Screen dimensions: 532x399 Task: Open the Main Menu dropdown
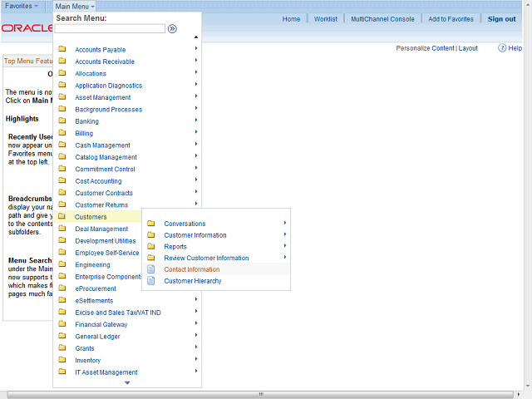pyautogui.click(x=75, y=7)
